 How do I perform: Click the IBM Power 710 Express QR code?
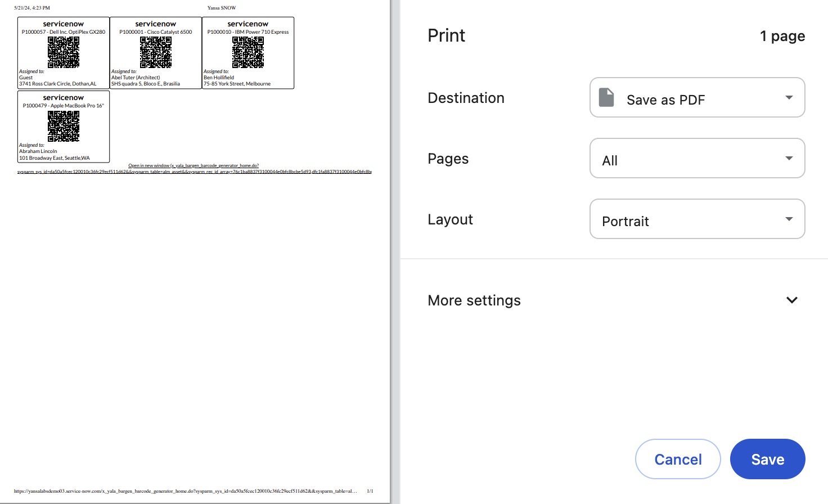[248, 52]
